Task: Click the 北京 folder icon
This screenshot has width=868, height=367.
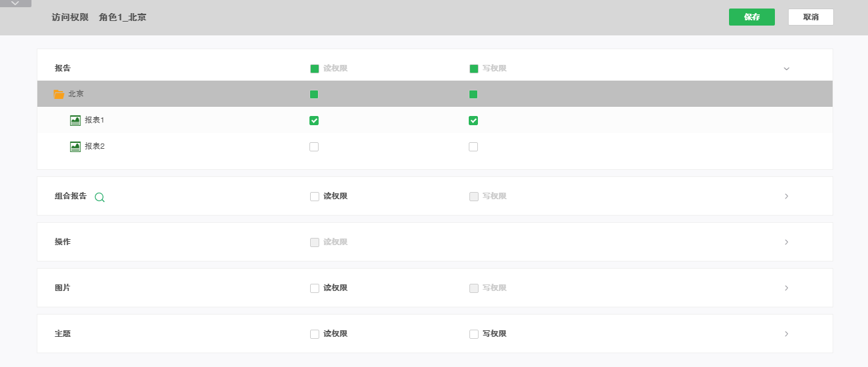Action: pos(58,94)
